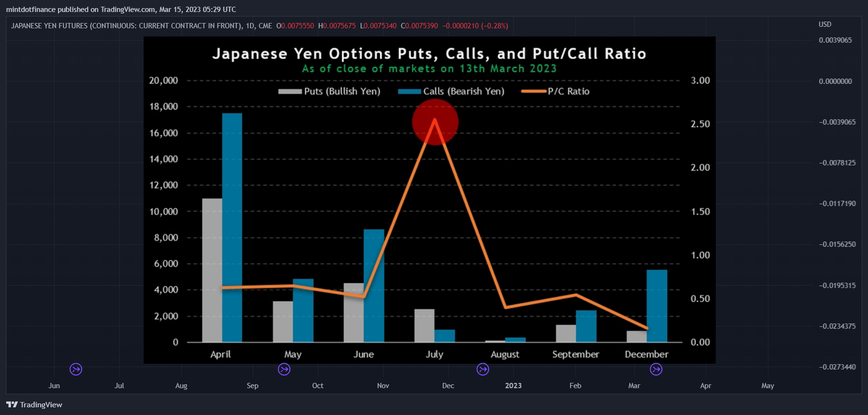Click the Puts (Bullish Yen) legend label

tap(342, 92)
